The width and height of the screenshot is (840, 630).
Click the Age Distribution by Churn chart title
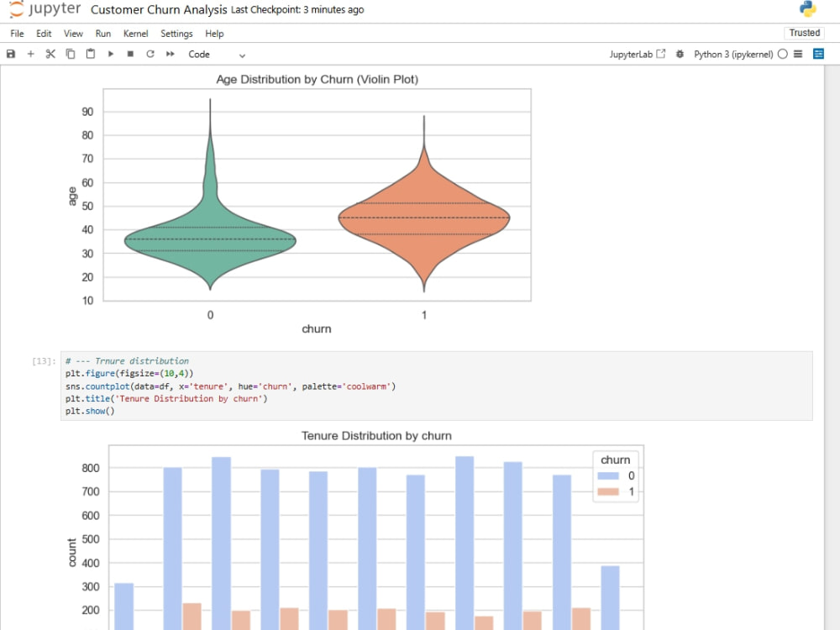(318, 79)
